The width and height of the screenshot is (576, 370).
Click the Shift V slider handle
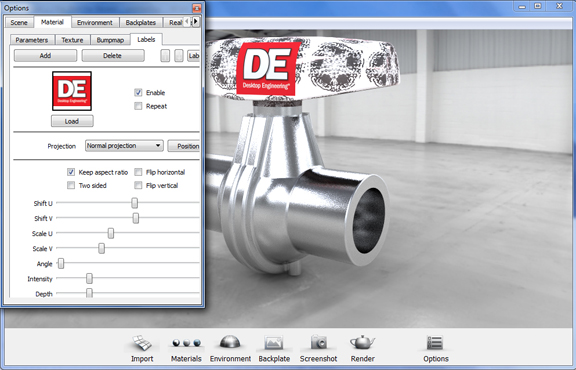[136, 218]
